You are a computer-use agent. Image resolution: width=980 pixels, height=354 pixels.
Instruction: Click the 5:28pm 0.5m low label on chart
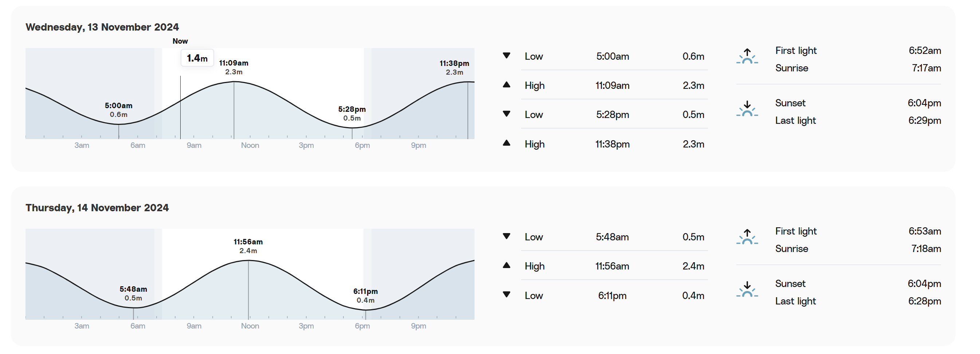pyautogui.click(x=352, y=113)
